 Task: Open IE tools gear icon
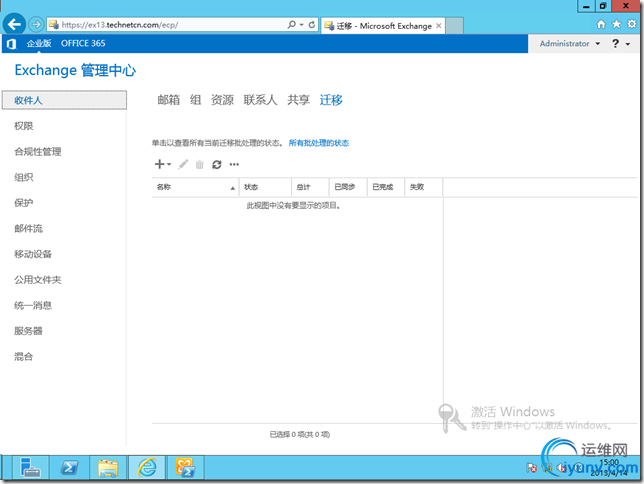632,24
